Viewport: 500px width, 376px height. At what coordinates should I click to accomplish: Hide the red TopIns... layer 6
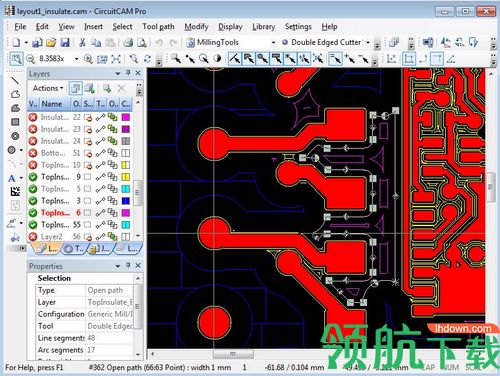click(33, 213)
